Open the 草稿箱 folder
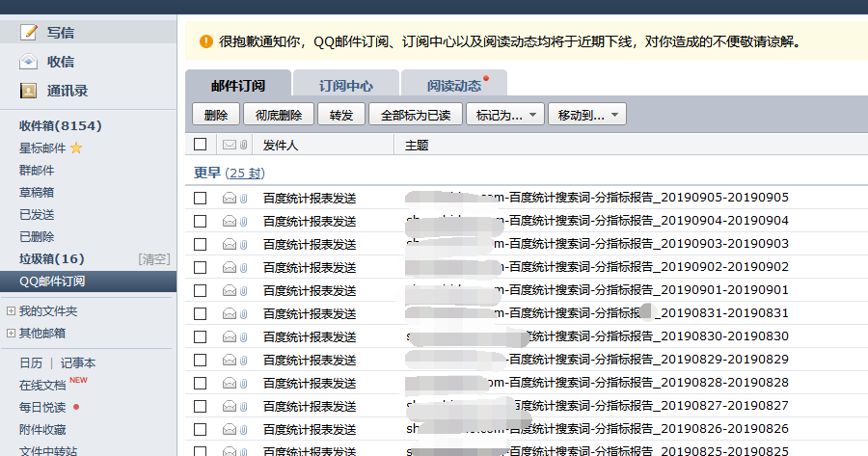 click(x=37, y=192)
